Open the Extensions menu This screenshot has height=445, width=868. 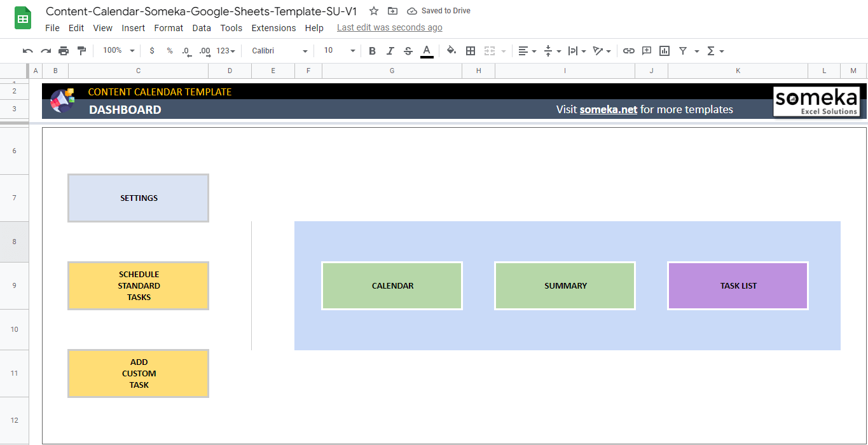[273, 28]
